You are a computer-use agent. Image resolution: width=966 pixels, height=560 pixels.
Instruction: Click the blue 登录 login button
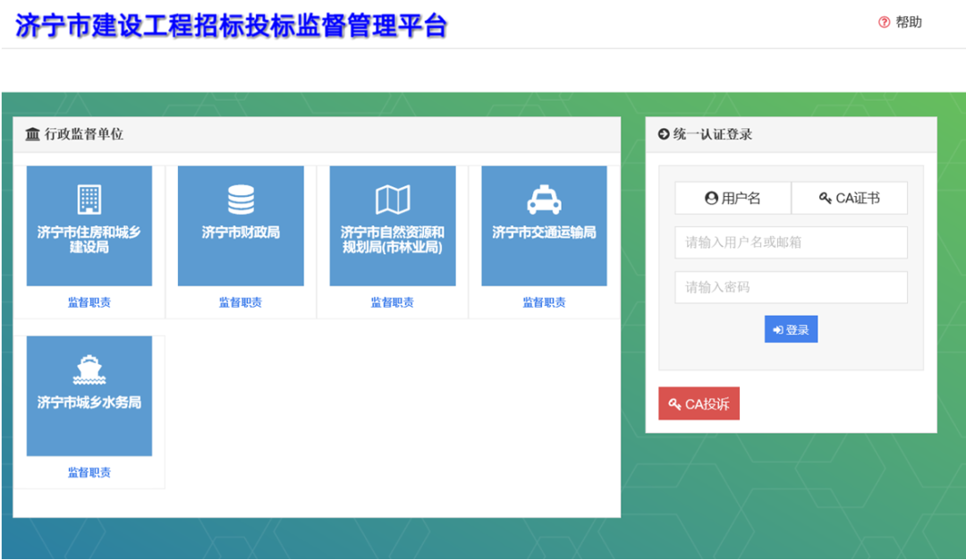pyautogui.click(x=791, y=329)
